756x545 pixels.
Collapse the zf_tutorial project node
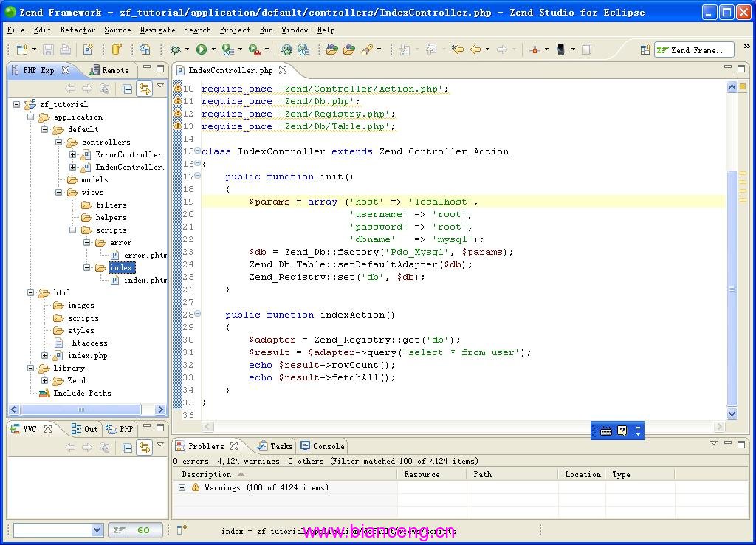(17, 104)
